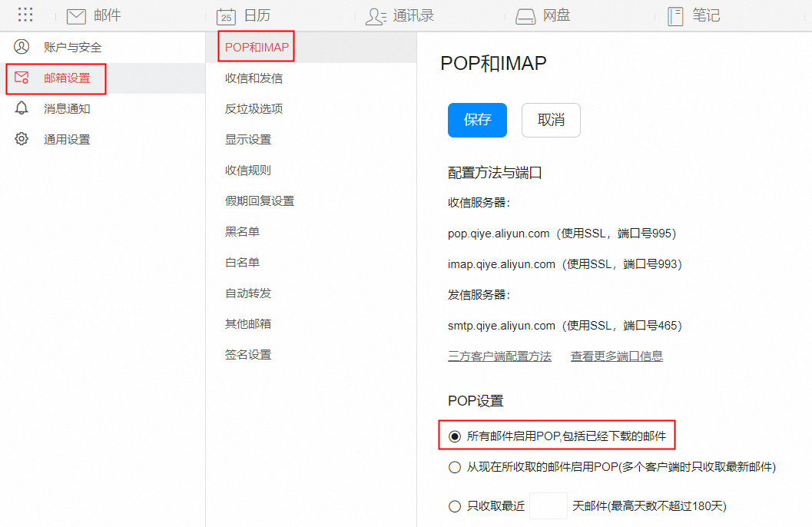Select 所有邮件启用POP radio option

[x=455, y=436]
